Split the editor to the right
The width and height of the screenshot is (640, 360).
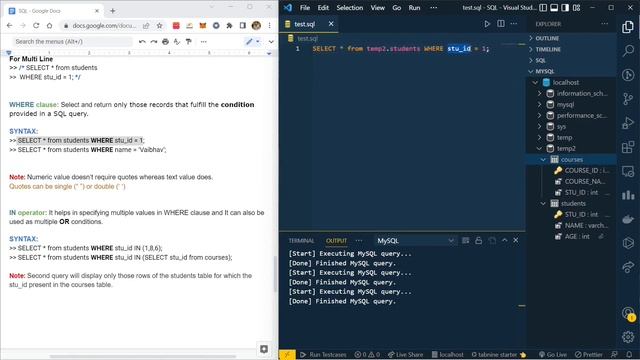(x=501, y=24)
